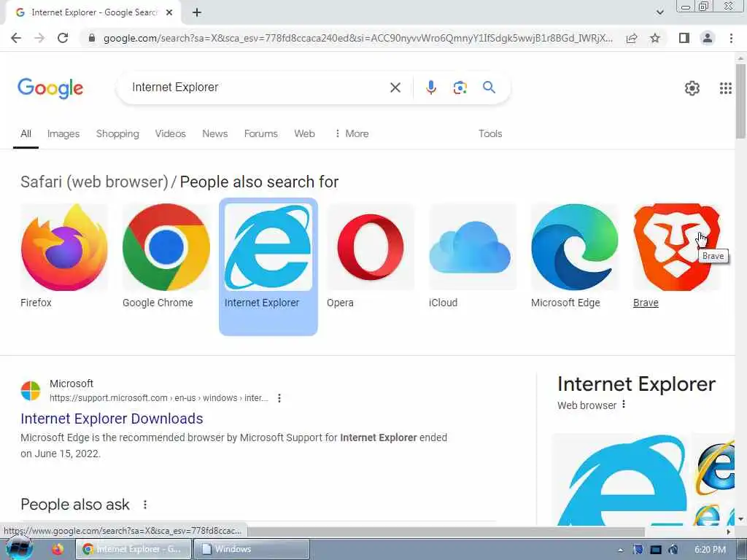
Task: Select the Microsoft Edge logo thumbnail
Action: [575, 247]
